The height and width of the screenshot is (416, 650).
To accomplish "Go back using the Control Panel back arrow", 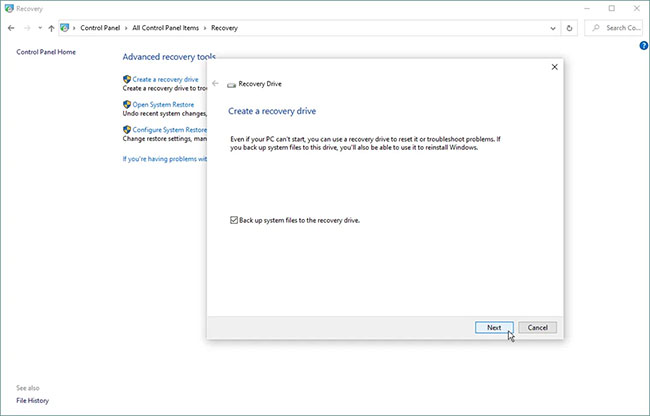I will 11,28.
